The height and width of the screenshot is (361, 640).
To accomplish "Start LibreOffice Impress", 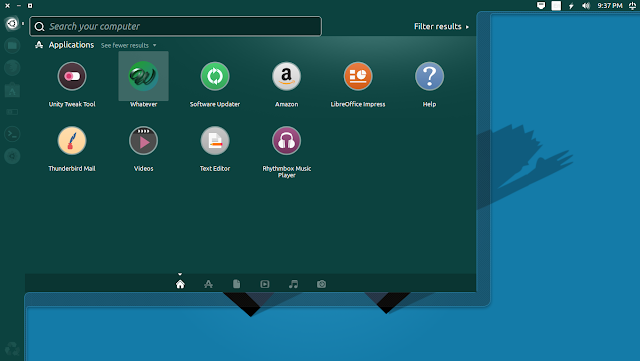I will 358,76.
